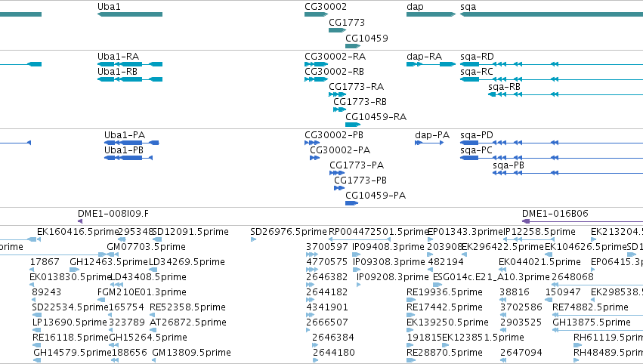The height and width of the screenshot is (364, 643).
Task: Select transcript CG10459-RA
Action: tap(353, 125)
